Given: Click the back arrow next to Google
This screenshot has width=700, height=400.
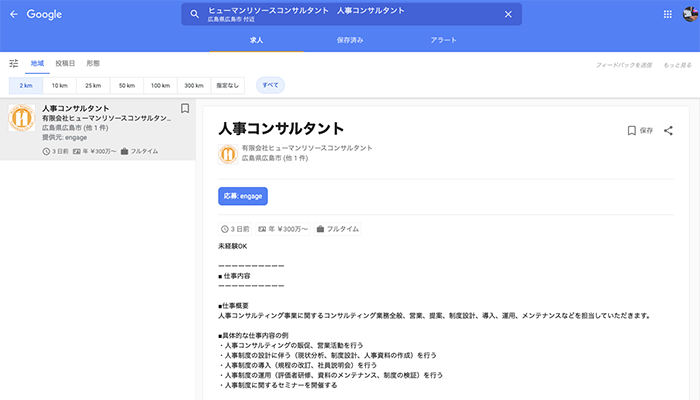Looking at the screenshot, I should point(14,14).
